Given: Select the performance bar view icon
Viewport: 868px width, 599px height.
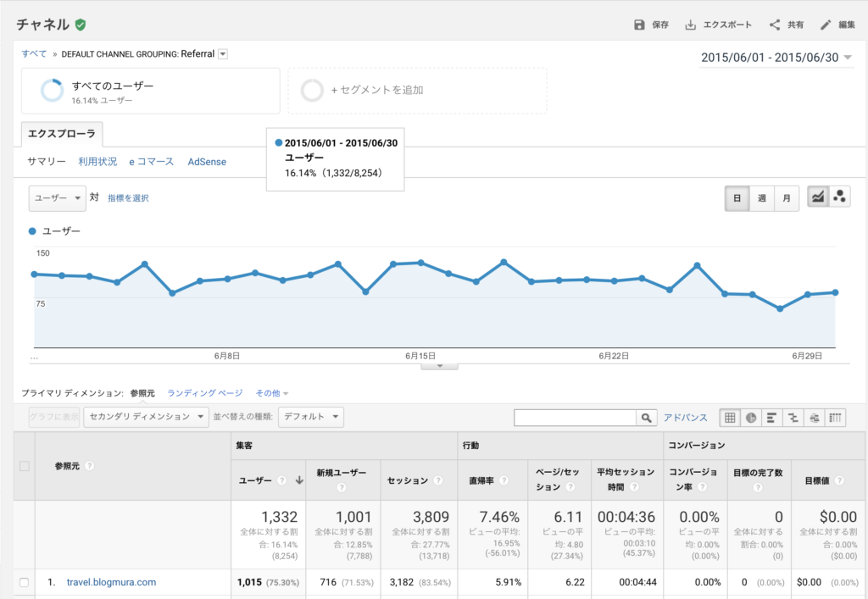Looking at the screenshot, I should coord(771,418).
